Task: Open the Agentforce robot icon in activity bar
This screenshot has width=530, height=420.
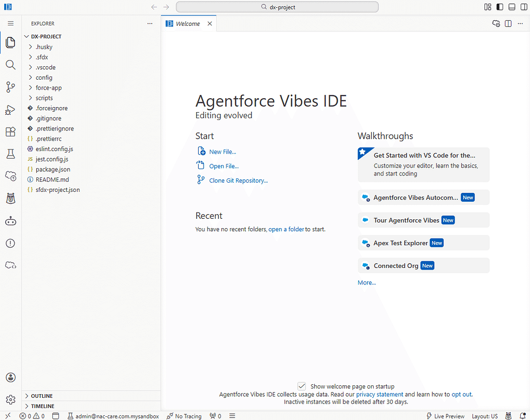Action: pos(10,221)
